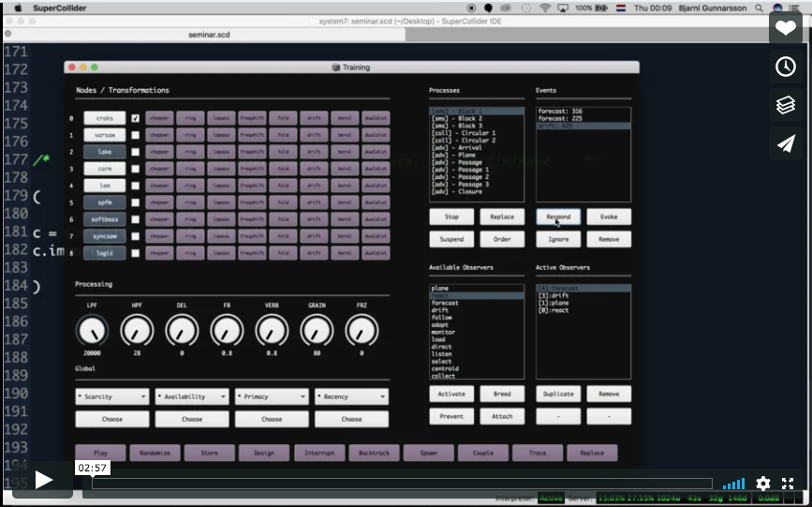Viewport: 812px width, 507px height.
Task: Click the Order button
Action: [502, 239]
